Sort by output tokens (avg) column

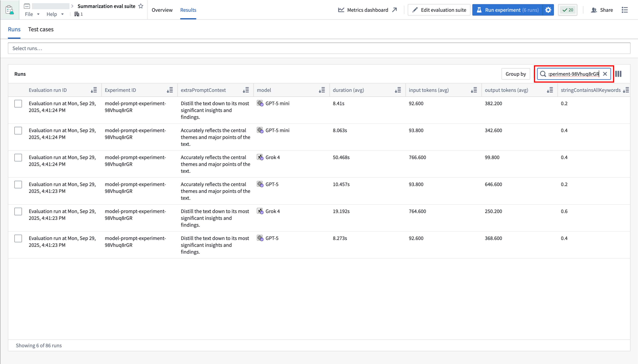[550, 90]
